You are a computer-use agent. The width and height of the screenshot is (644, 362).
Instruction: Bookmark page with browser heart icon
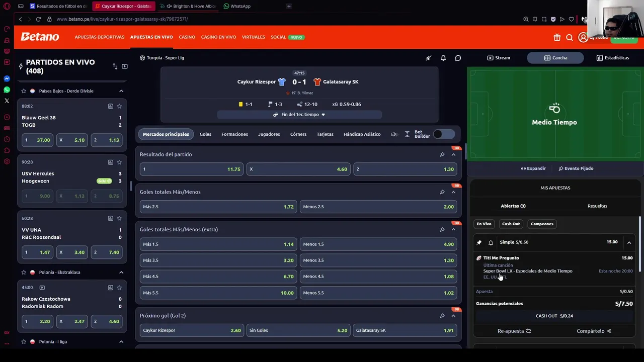click(x=571, y=19)
